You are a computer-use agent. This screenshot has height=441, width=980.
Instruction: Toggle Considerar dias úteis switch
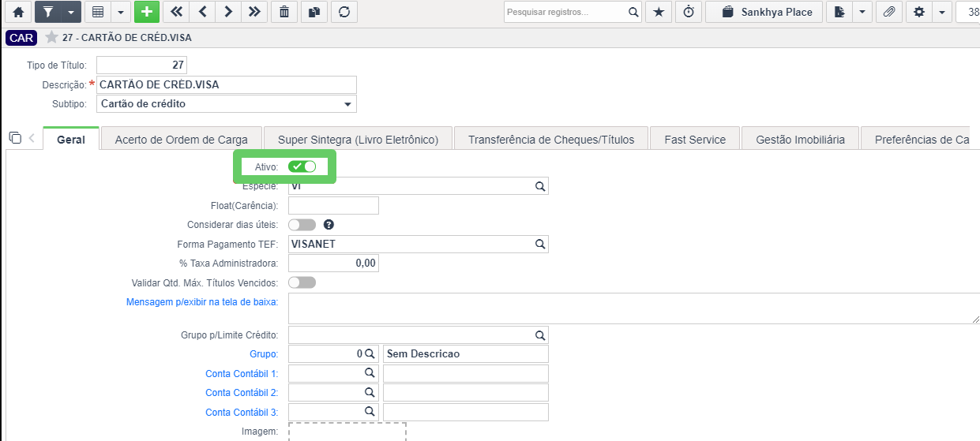(302, 225)
